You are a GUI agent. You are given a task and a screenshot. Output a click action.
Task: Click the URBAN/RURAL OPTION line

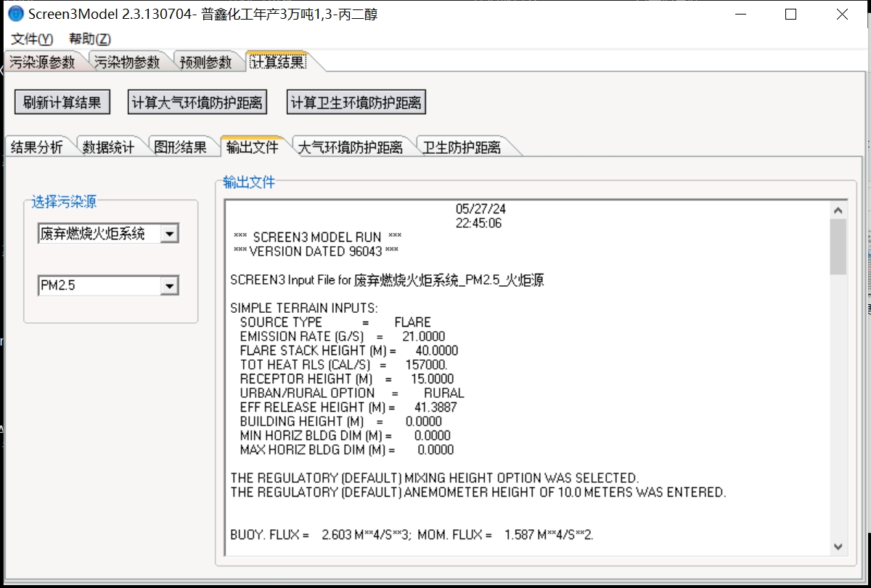pyautogui.click(x=352, y=393)
